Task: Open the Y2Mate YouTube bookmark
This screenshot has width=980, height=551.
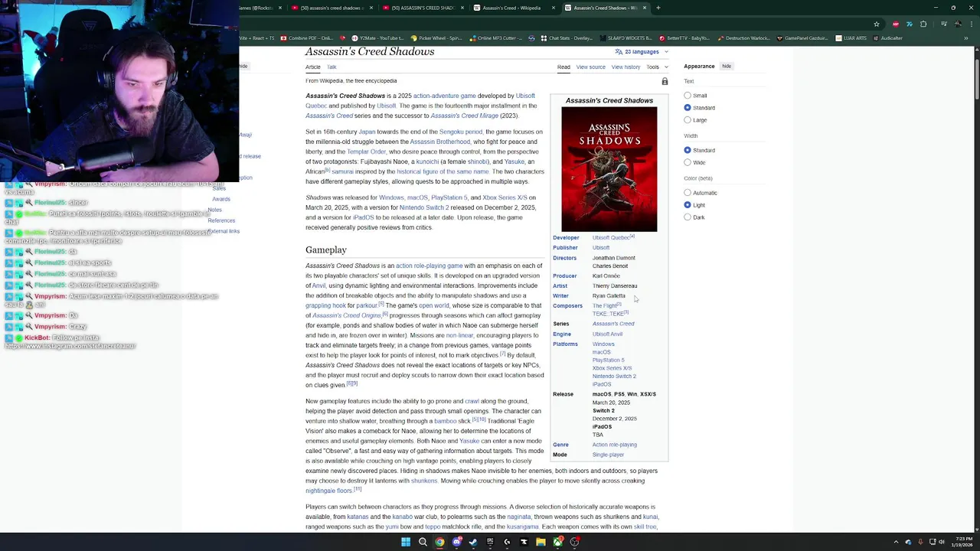Action: pyautogui.click(x=376, y=38)
